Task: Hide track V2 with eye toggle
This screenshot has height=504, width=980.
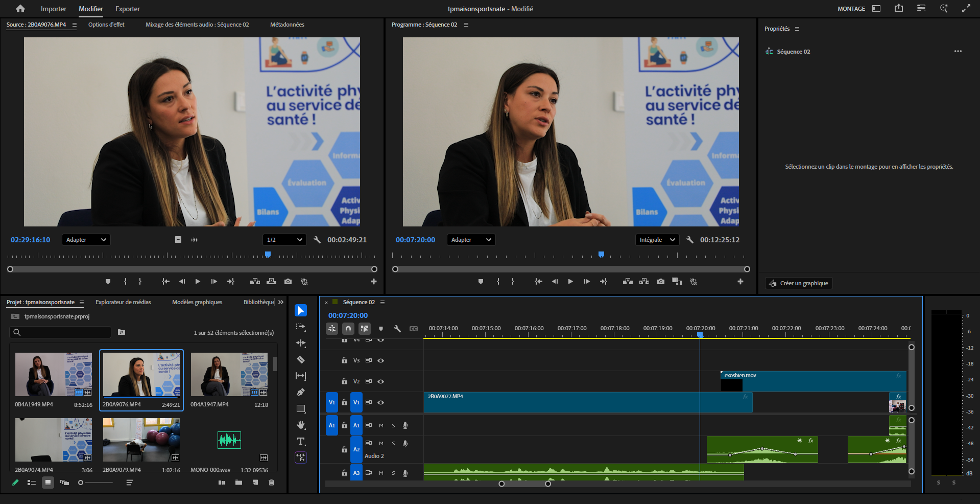Action: tap(380, 381)
